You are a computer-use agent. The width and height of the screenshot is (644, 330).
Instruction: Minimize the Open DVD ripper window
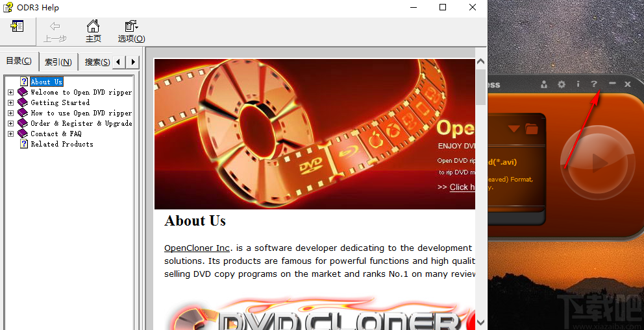[x=612, y=84]
